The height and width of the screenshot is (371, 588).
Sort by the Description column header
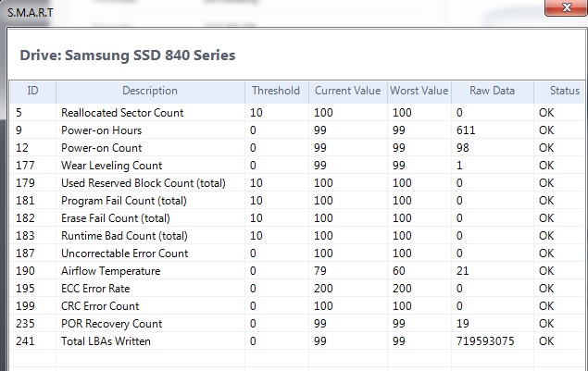(149, 91)
